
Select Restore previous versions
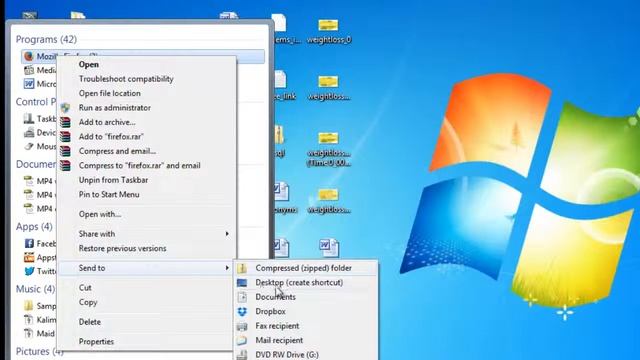click(x=122, y=249)
